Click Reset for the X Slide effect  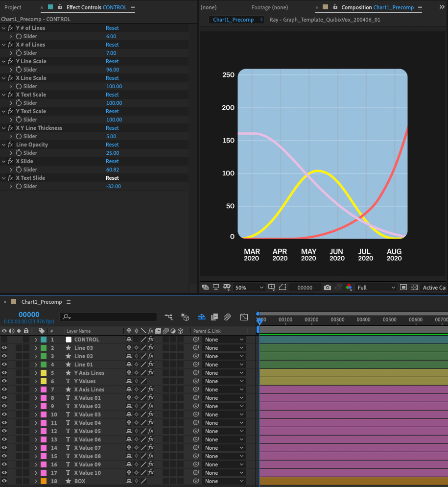[112, 161]
